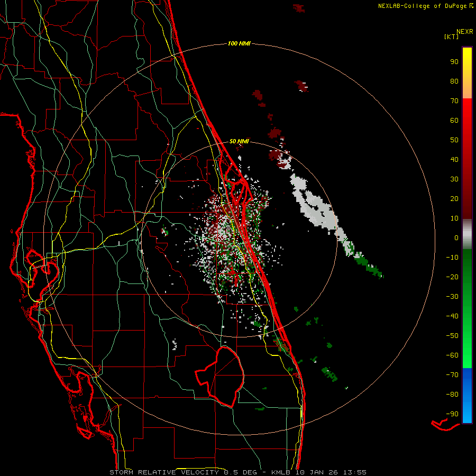Click the 70 knot scale label
476x476 pixels.
[454, 101]
